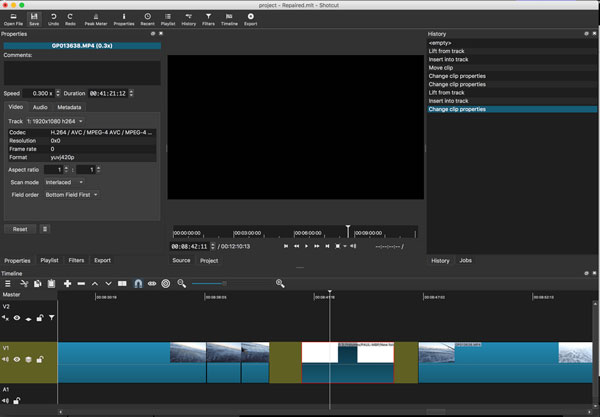
Task: Switch to the Metadata tab
Action: (x=69, y=107)
